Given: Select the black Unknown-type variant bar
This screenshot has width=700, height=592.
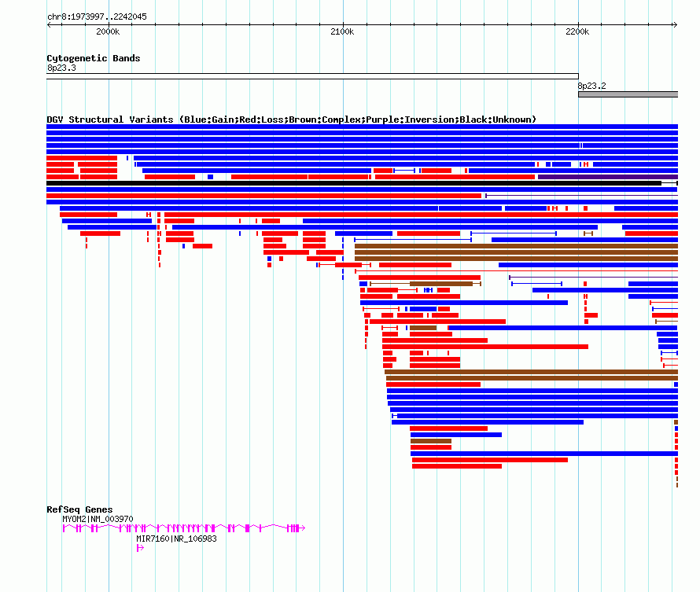Looking at the screenshot, I should 354,183.
